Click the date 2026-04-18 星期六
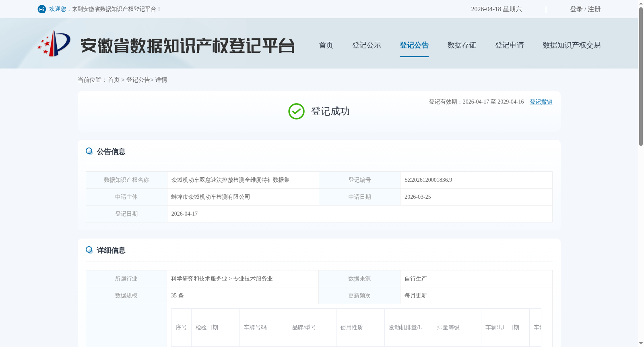 tap(496, 9)
